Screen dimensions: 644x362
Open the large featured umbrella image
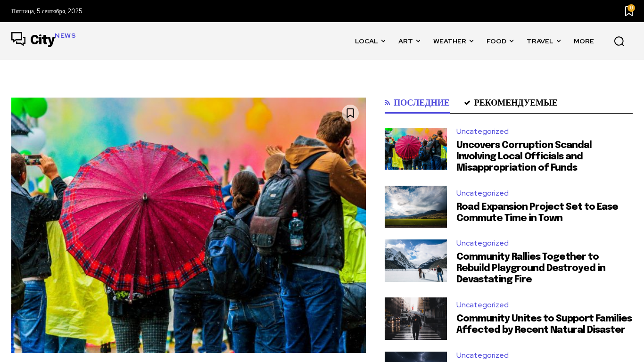point(189,225)
